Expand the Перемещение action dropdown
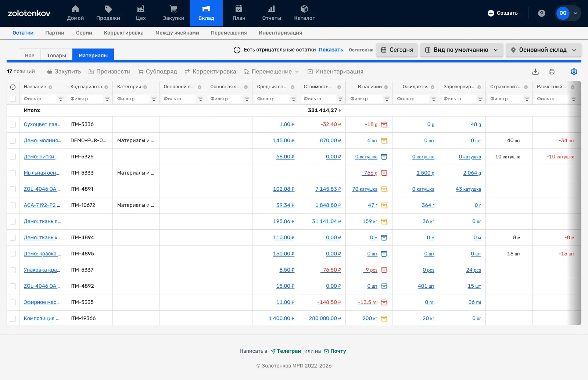The height and width of the screenshot is (380, 588). [272, 72]
